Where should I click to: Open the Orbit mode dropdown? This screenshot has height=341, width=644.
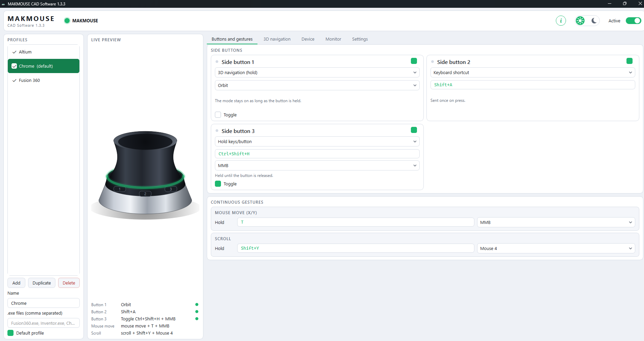317,85
